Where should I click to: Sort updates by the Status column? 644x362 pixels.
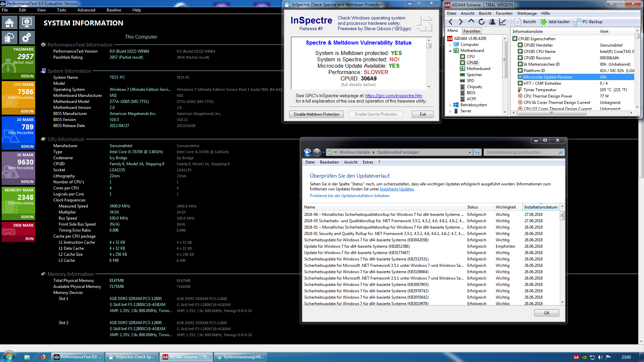[479, 207]
